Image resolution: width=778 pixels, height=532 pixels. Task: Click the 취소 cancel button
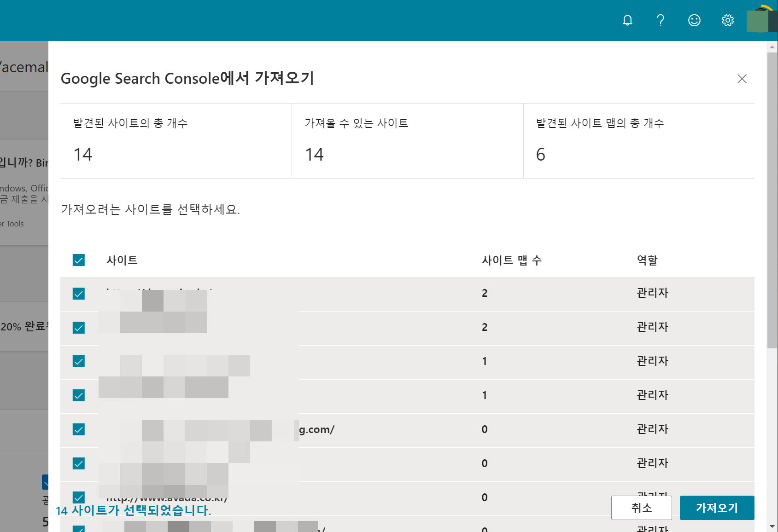point(641,508)
